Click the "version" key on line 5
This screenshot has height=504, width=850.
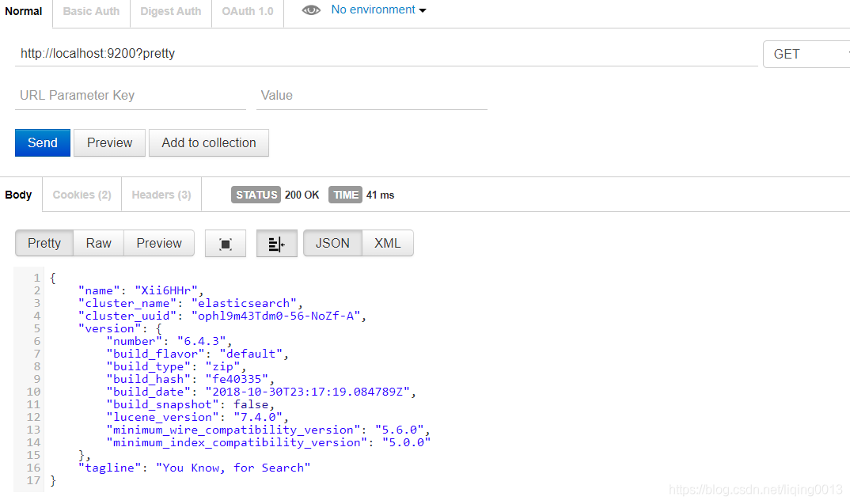point(109,328)
